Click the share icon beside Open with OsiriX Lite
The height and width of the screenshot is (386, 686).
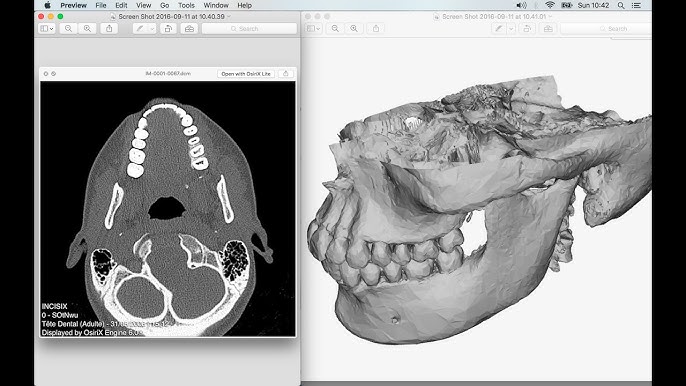(286, 74)
